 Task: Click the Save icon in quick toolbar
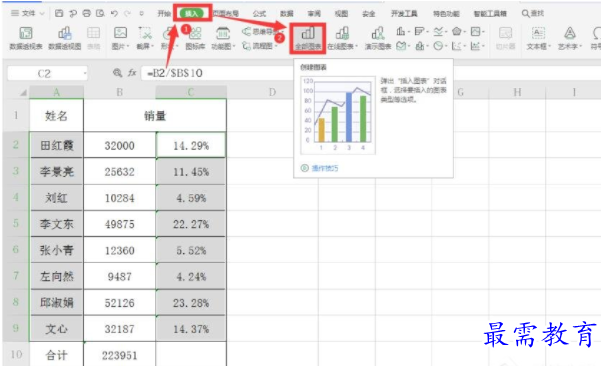click(59, 13)
